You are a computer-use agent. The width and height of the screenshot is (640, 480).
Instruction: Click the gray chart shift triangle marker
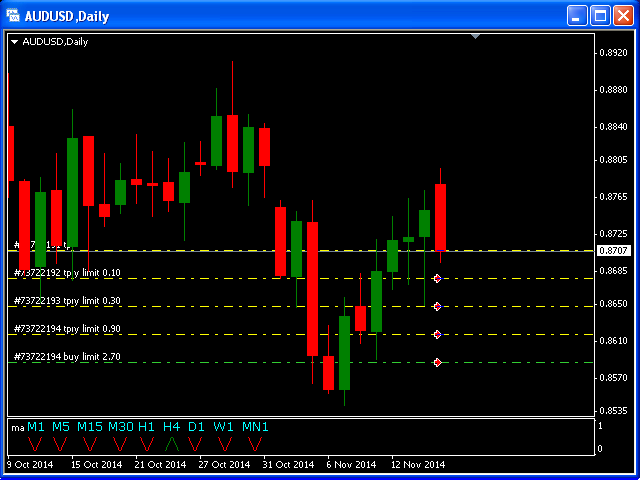click(x=475, y=37)
